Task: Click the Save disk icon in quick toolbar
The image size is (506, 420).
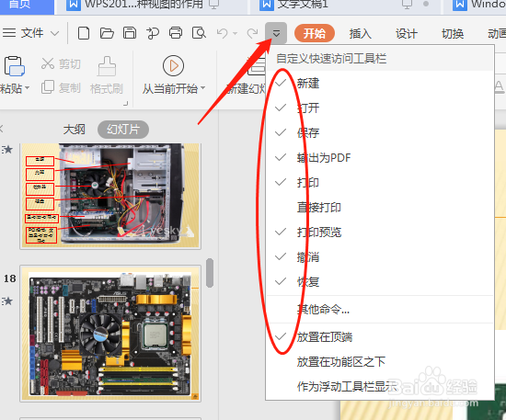Action: [130, 33]
